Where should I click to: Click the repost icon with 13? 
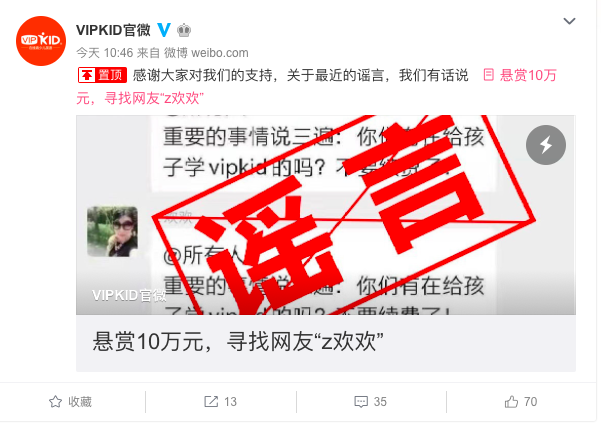[220, 402]
